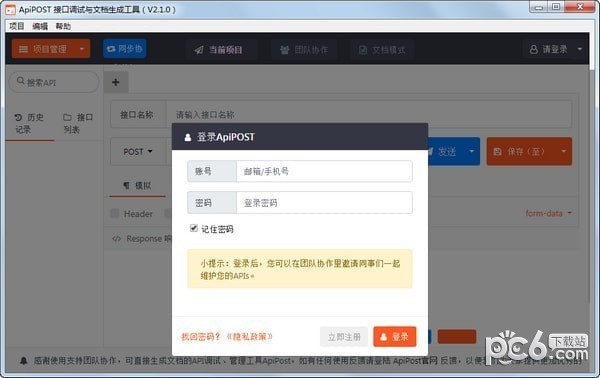
Task: Open the 隐私政策 link
Action: (249, 337)
